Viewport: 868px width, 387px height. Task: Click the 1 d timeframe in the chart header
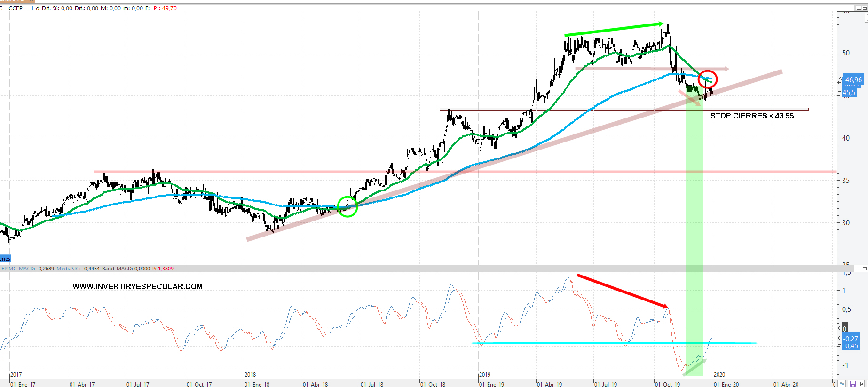[35, 8]
